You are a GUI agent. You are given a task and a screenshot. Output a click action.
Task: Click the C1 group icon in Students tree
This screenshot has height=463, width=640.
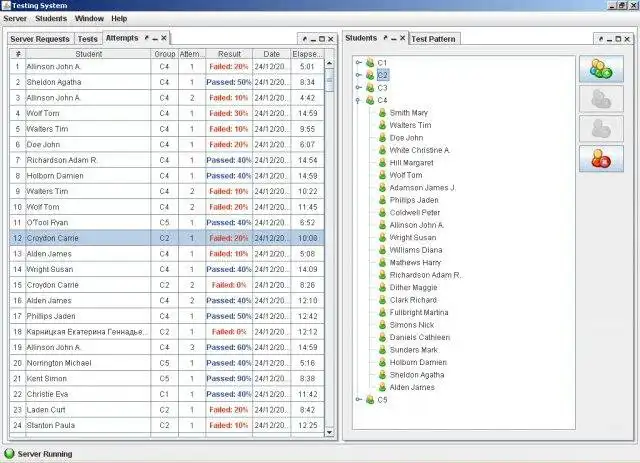point(370,62)
